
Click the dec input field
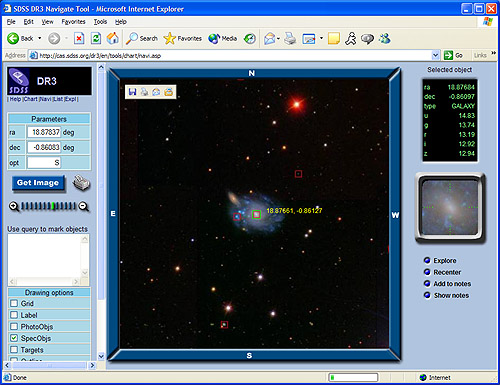[44, 147]
